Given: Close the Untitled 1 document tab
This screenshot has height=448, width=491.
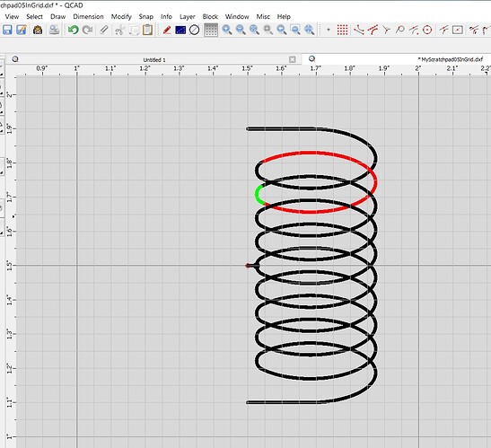Looking at the screenshot, I should click(x=292, y=59).
